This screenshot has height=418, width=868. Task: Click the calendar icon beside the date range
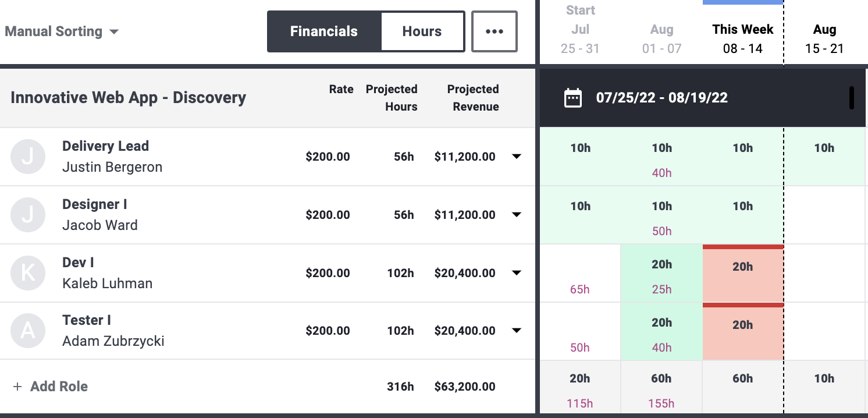573,98
